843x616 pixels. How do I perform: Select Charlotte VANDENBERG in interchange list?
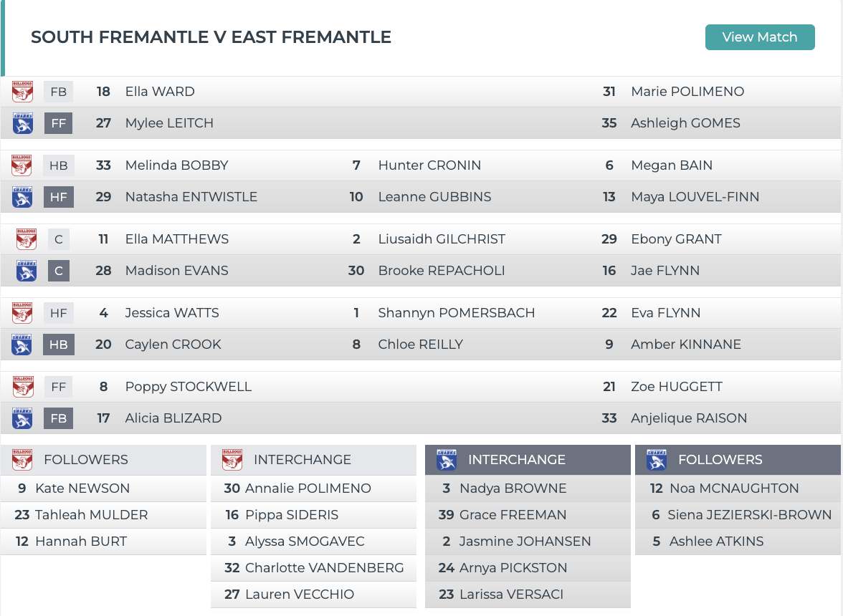(x=324, y=568)
